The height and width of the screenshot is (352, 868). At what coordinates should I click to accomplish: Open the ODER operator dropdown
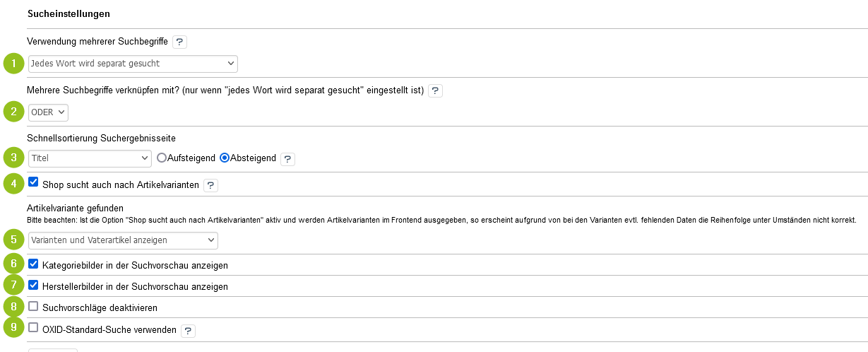click(x=48, y=112)
